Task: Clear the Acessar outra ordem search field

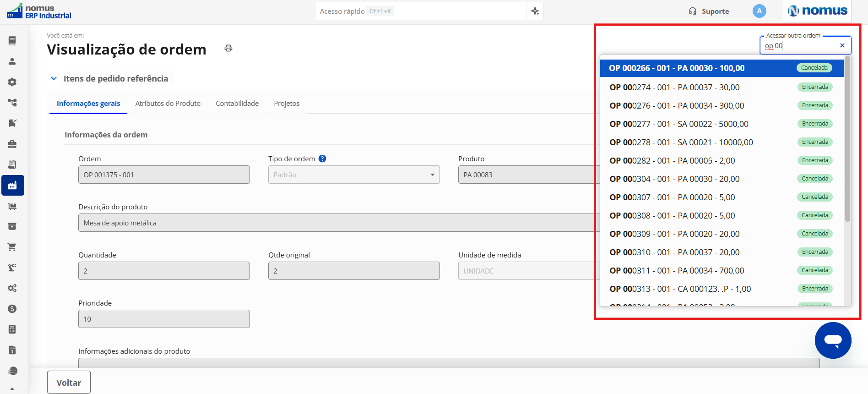Action: coord(842,45)
